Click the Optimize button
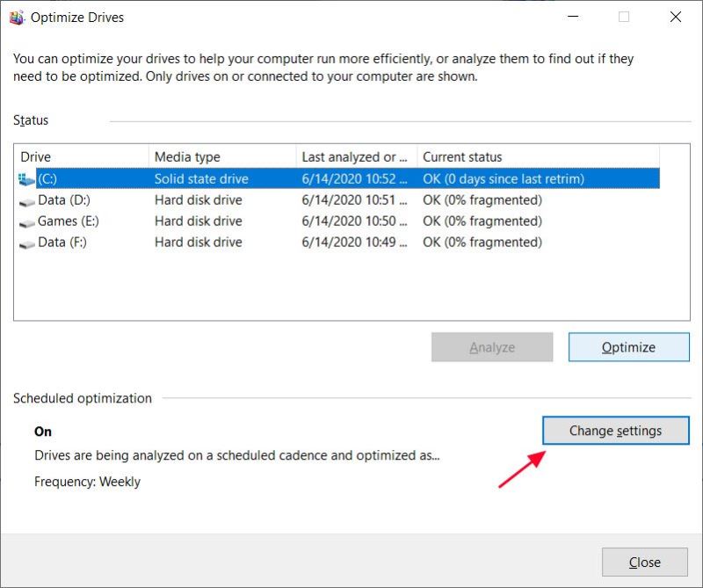 [628, 347]
